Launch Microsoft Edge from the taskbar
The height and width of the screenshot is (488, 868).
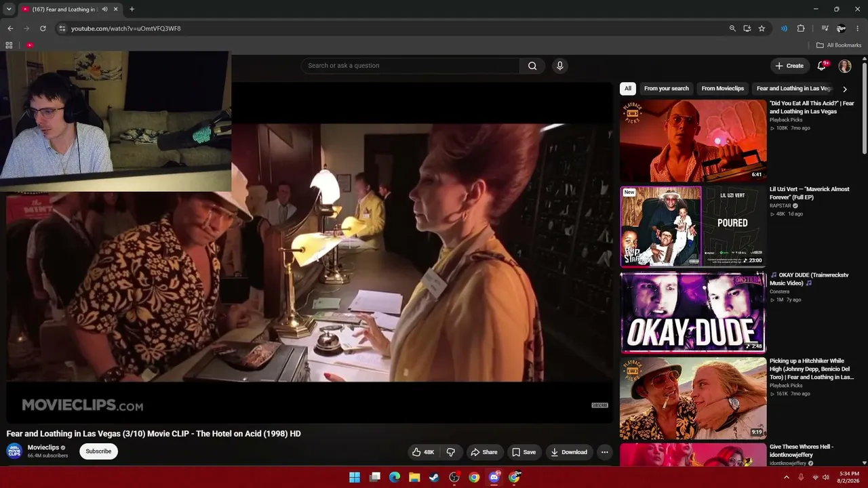point(395,477)
